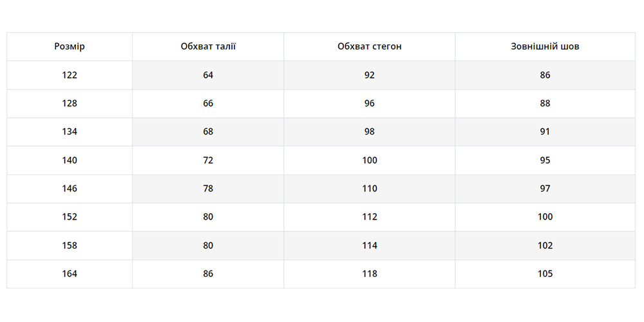Click the size 146 row label
Viewport: 644px width, 322px height.
point(70,189)
